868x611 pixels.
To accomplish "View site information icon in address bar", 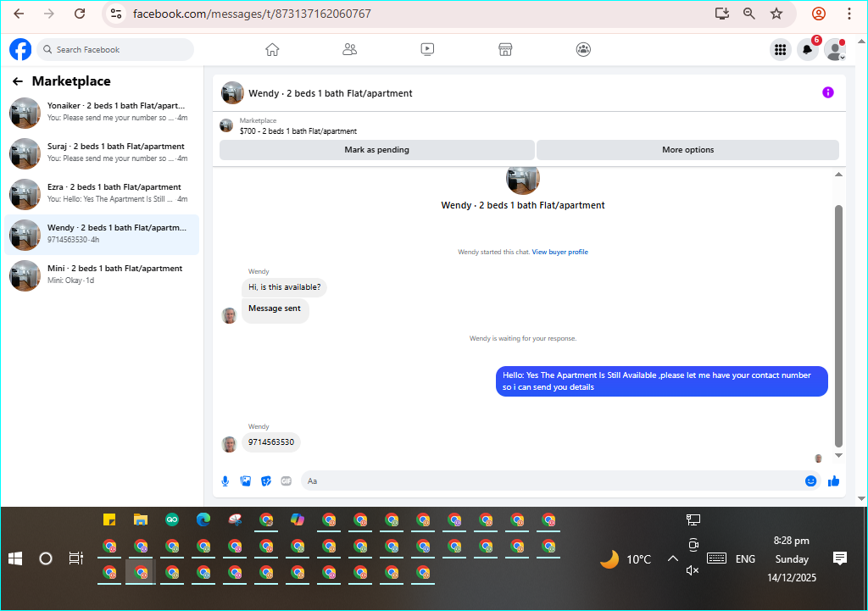I will pos(115,14).
